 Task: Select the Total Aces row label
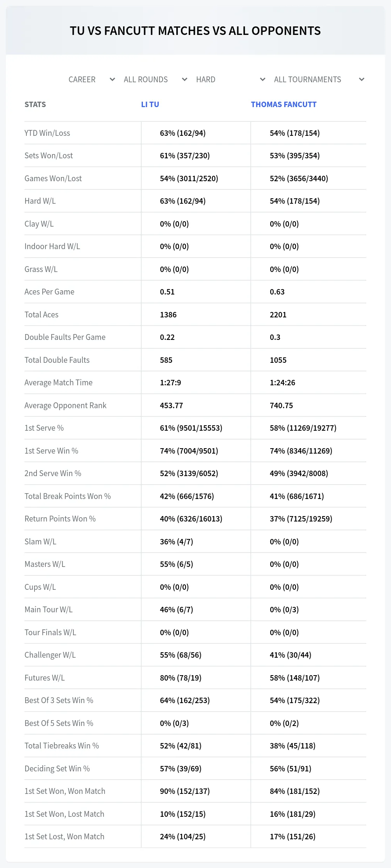(42, 315)
